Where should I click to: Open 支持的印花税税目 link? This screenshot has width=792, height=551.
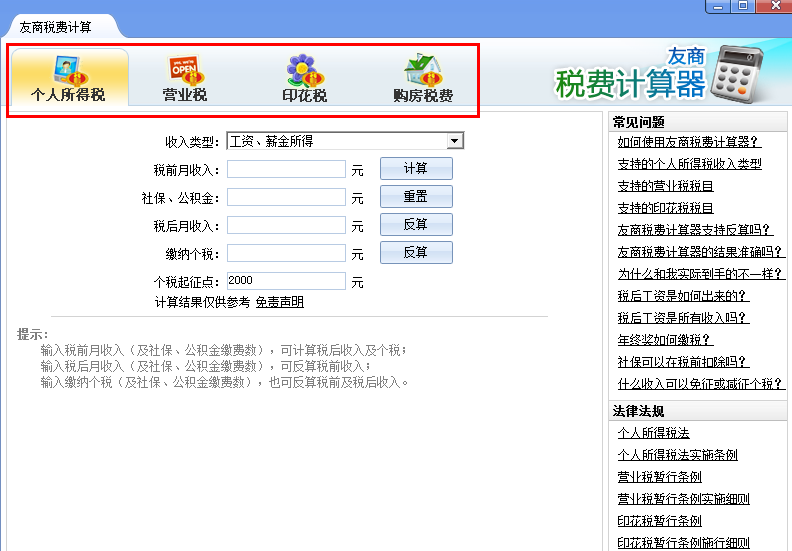(665, 208)
